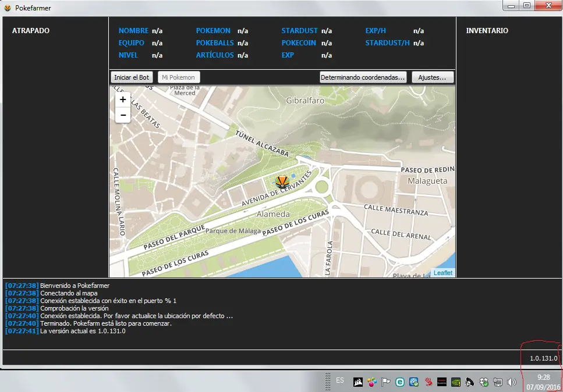This screenshot has height=392, width=563.
Task: Click the NOMBRE stat label
Action: (133, 31)
